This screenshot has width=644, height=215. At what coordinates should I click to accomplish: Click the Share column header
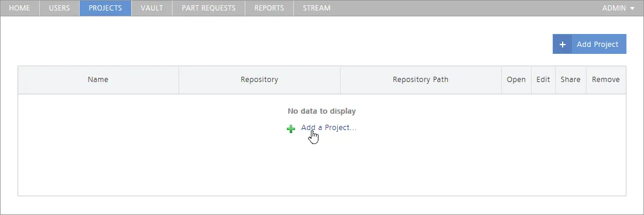(x=570, y=80)
